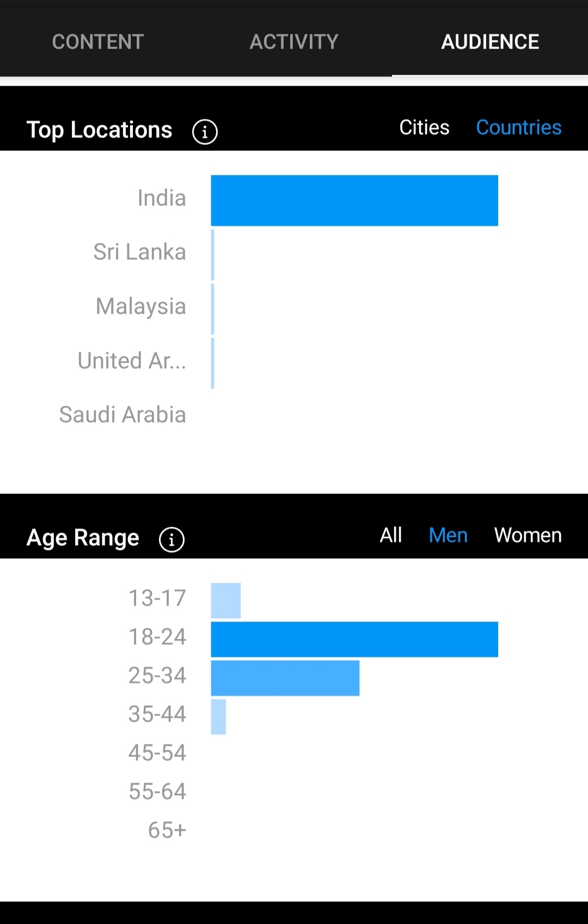This screenshot has width=588, height=924.
Task: Tap the Sri Lanka location bar
Action: click(x=213, y=255)
